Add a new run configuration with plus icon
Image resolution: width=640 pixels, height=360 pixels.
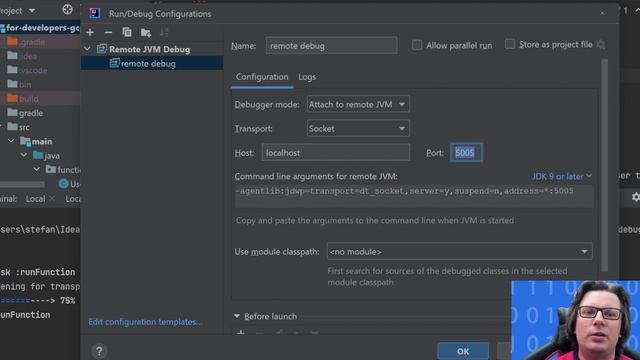tap(90, 32)
